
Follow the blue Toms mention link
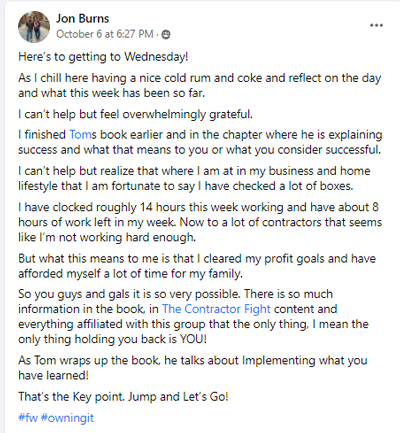(83, 135)
